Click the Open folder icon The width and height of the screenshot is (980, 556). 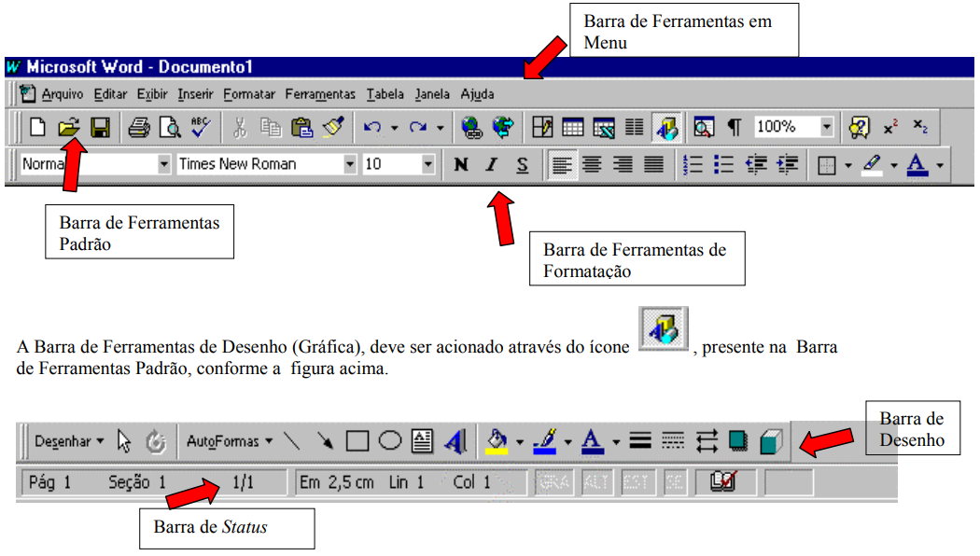coord(68,127)
